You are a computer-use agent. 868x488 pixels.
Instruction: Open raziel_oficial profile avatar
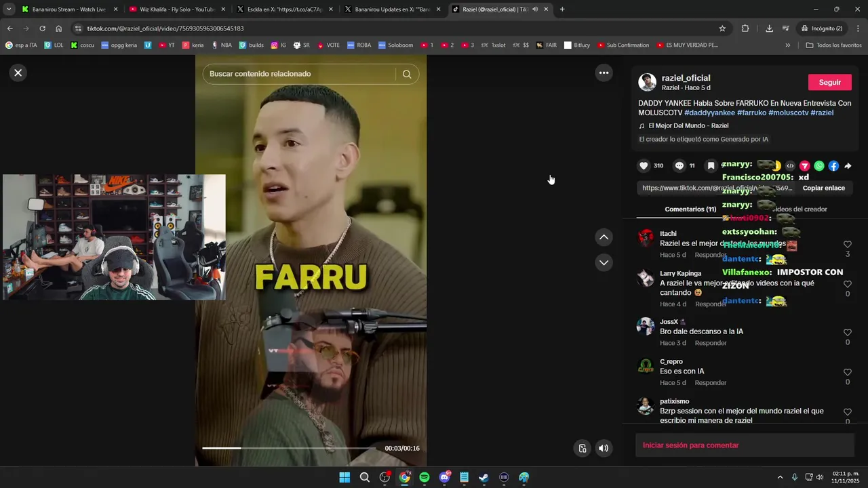(x=647, y=82)
